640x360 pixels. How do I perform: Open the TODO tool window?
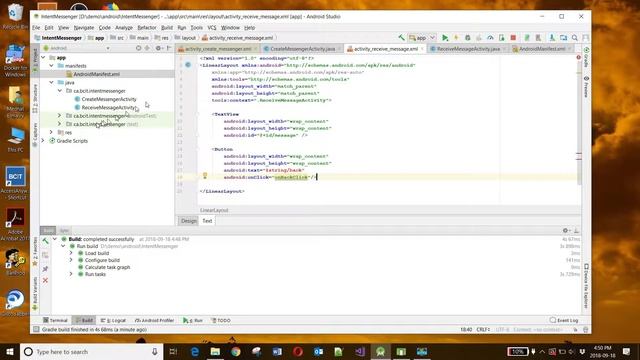[x=221, y=320]
